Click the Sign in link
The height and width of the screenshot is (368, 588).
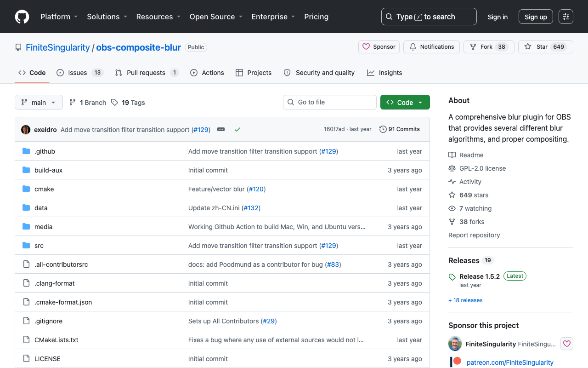pyautogui.click(x=498, y=17)
